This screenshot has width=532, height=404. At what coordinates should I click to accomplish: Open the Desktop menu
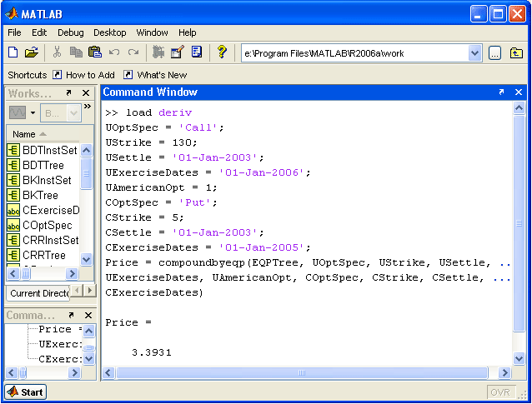point(110,32)
